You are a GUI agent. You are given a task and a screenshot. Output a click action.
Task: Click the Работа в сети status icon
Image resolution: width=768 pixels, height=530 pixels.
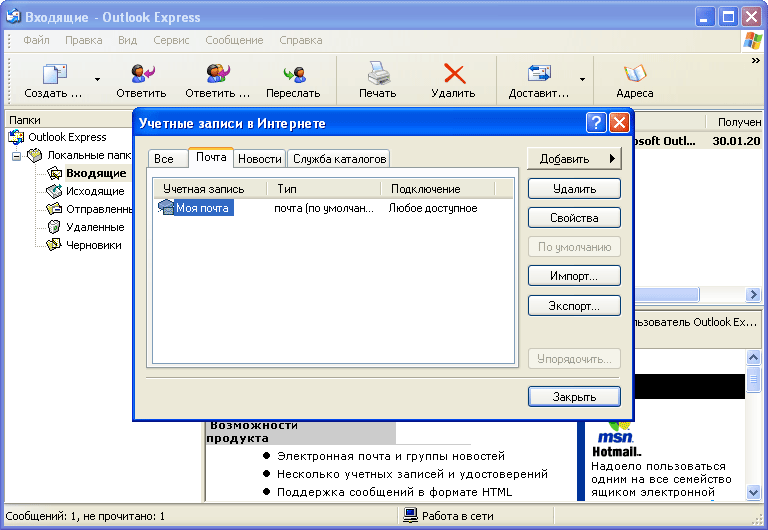[410, 515]
